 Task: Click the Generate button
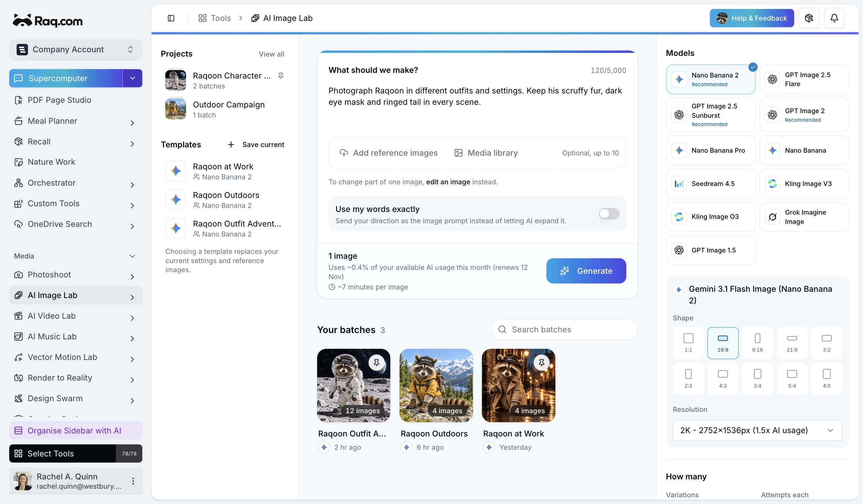(586, 271)
